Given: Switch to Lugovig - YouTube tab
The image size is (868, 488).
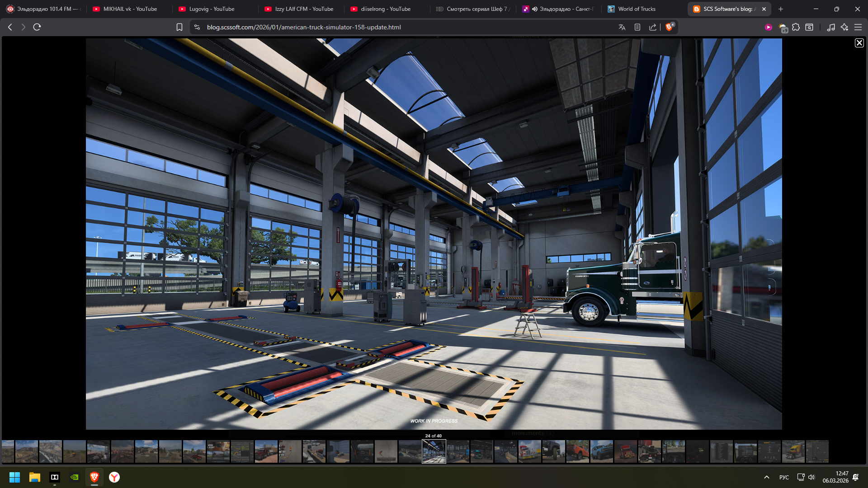Looking at the screenshot, I should click(x=212, y=9).
